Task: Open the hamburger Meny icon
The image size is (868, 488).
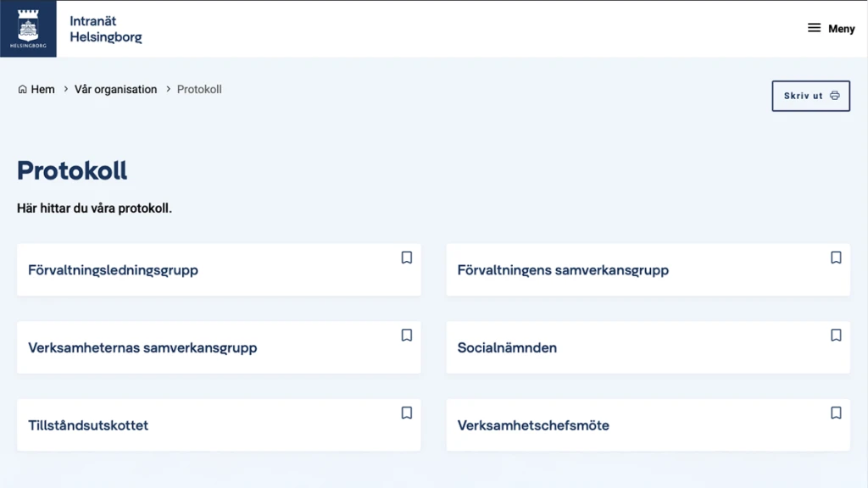Action: [814, 28]
